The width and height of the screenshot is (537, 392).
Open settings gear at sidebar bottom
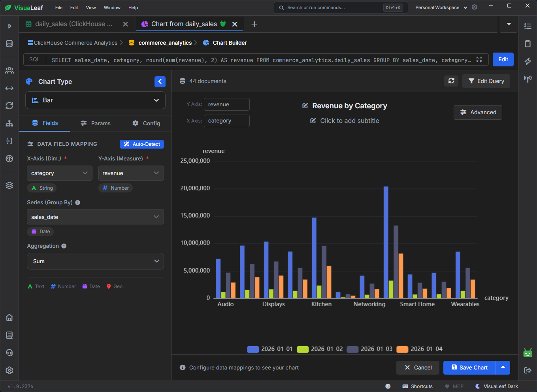pos(9,370)
